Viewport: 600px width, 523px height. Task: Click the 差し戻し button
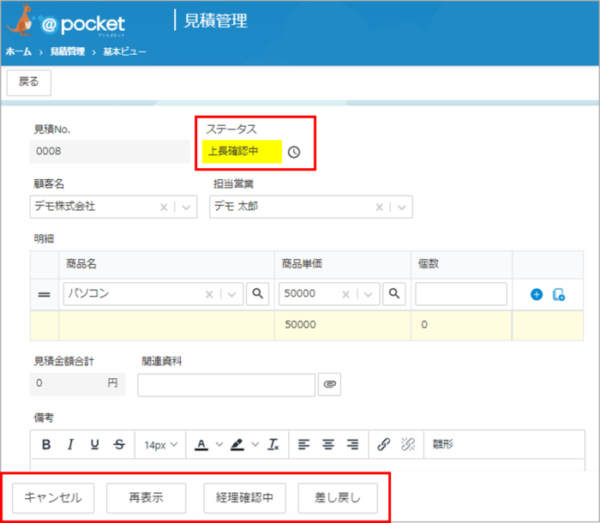(x=338, y=498)
